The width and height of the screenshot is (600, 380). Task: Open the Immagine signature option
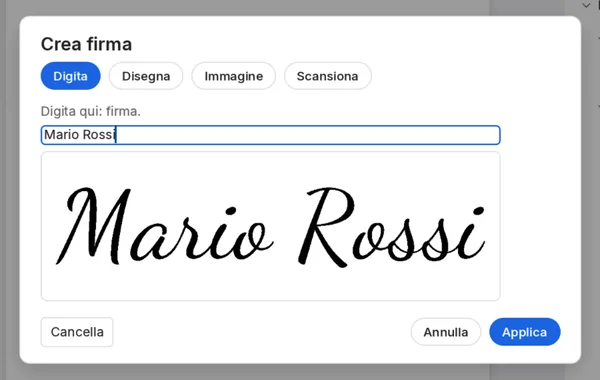coord(233,76)
